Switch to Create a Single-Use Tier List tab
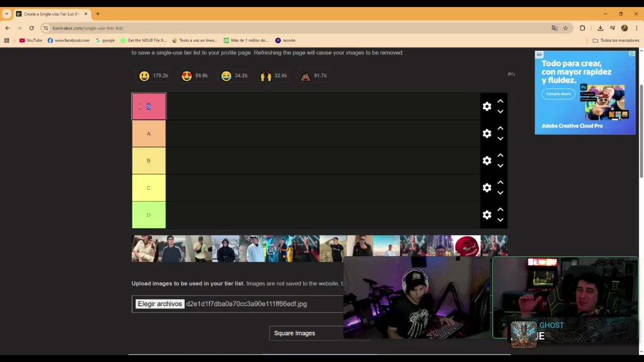Screen dimensions: 644x362 pyautogui.click(x=51, y=14)
